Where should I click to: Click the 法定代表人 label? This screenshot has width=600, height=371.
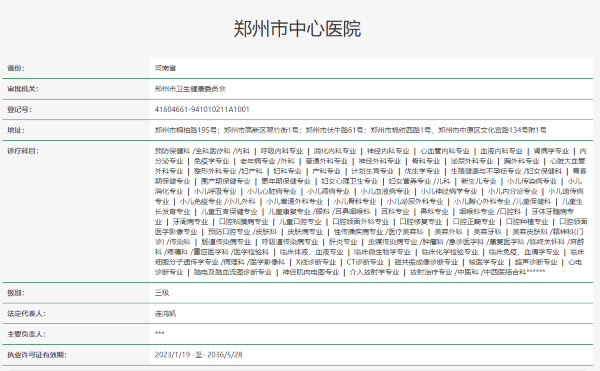(26, 314)
